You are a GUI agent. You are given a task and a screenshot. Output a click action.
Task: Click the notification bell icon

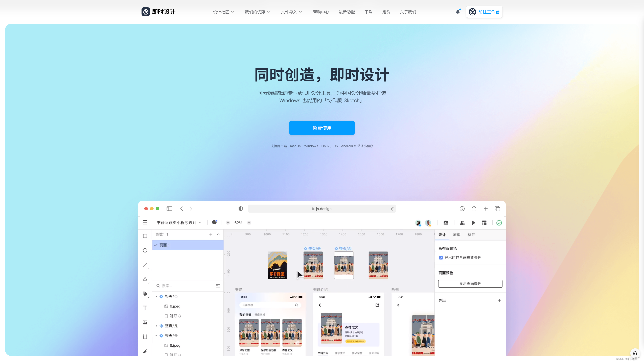(x=458, y=12)
